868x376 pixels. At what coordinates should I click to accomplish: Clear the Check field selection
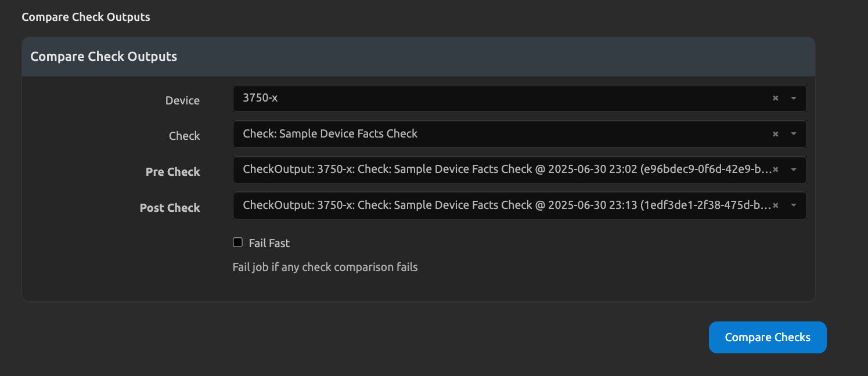(x=775, y=134)
